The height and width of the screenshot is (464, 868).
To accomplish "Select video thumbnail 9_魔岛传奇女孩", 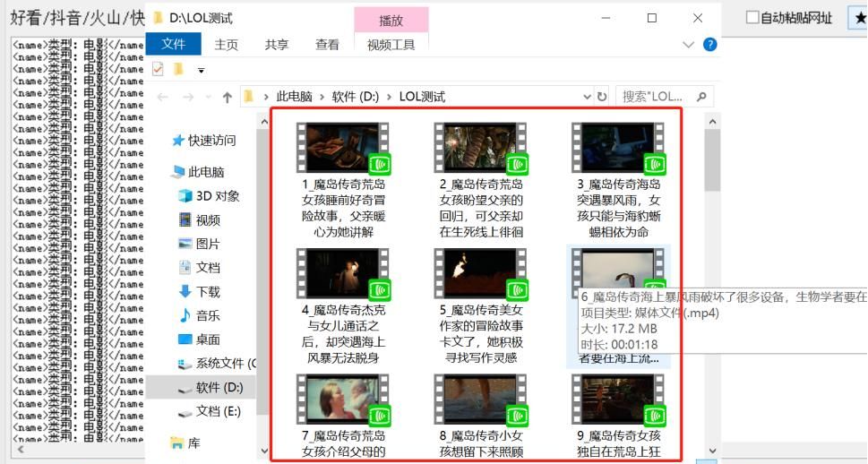I will [x=618, y=400].
